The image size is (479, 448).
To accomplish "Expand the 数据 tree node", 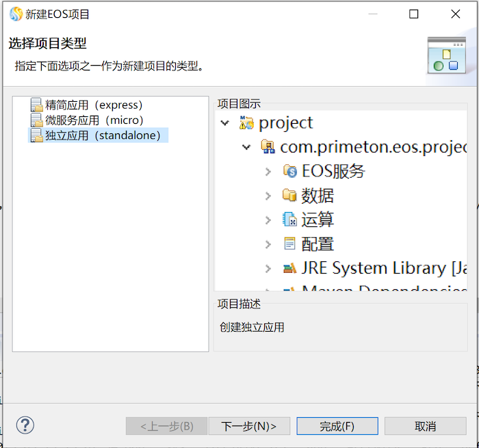I will click(x=268, y=196).
